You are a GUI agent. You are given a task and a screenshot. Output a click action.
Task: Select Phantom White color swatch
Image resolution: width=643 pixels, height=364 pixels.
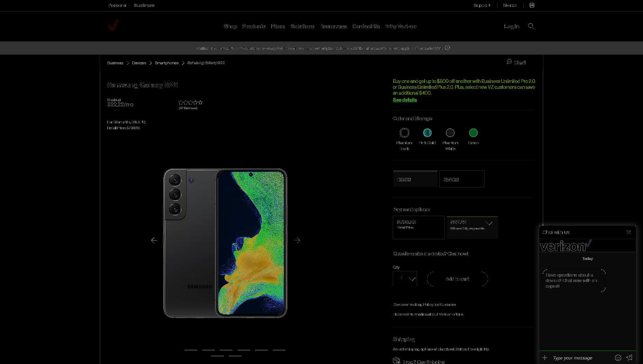coord(450,133)
